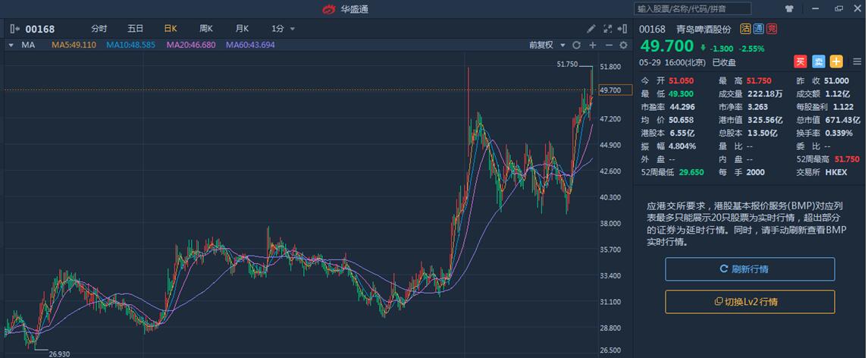Click the 最低 49.300 value
The image size is (868, 358).
pyautogui.click(x=680, y=93)
